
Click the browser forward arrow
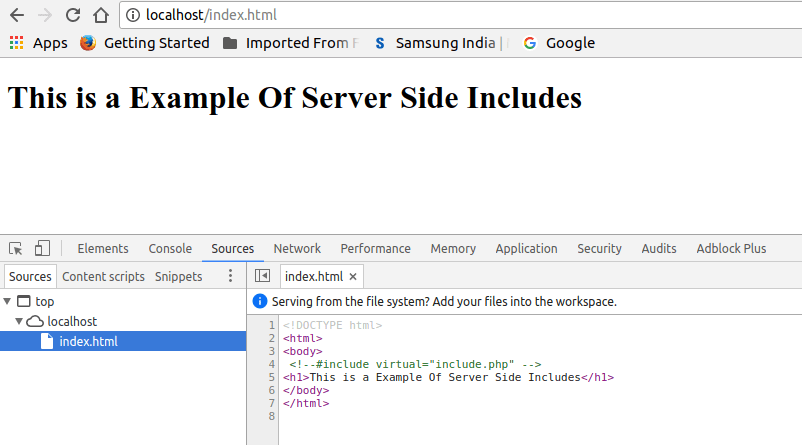pyautogui.click(x=45, y=15)
